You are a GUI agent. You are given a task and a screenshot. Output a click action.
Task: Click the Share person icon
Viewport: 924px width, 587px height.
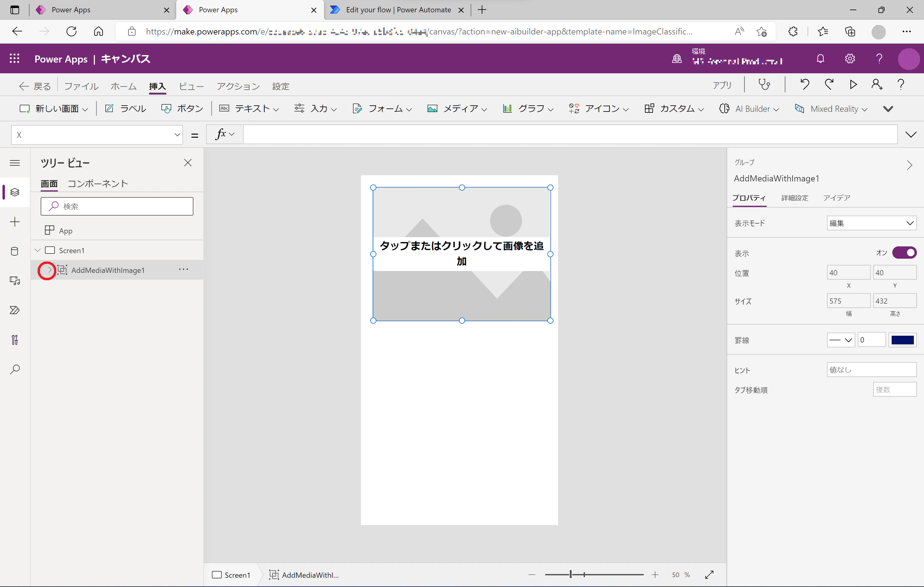[x=877, y=84]
